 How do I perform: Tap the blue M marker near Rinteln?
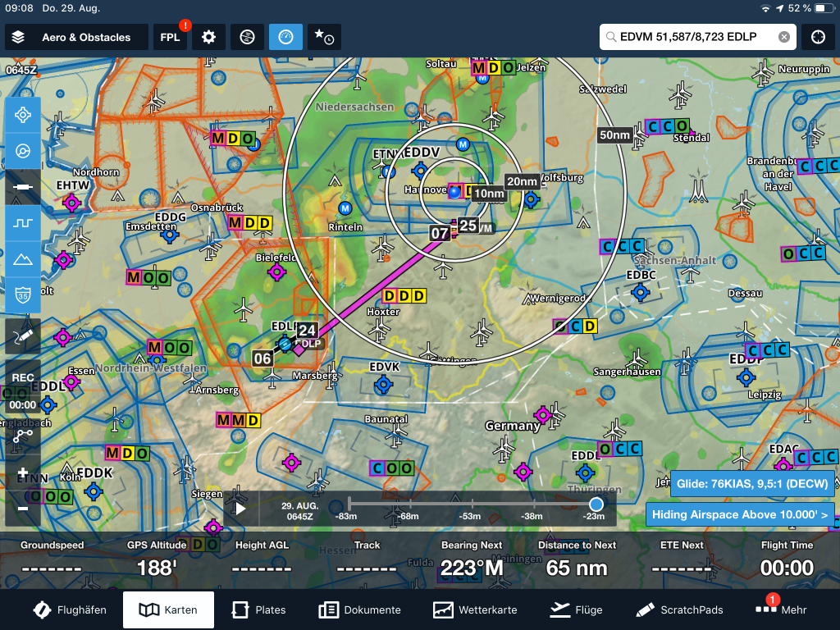click(x=345, y=208)
